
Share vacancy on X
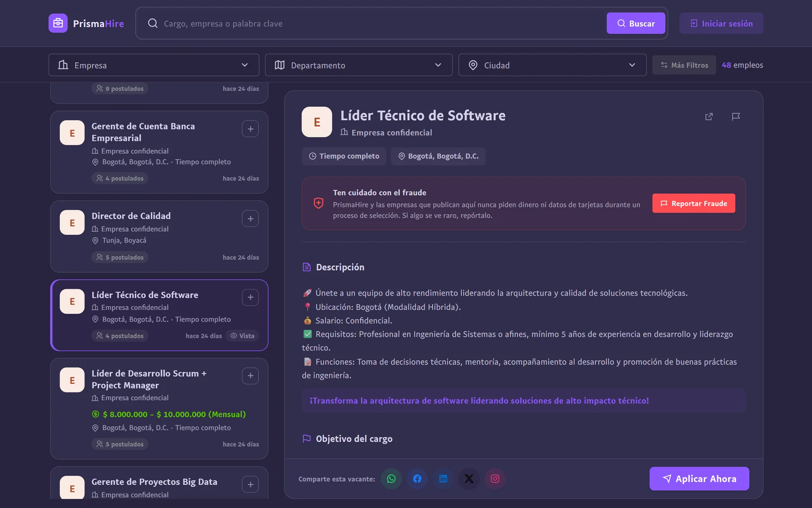(469, 479)
